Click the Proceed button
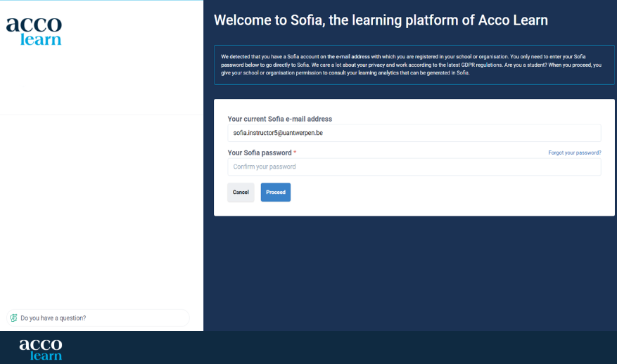 [276, 193]
